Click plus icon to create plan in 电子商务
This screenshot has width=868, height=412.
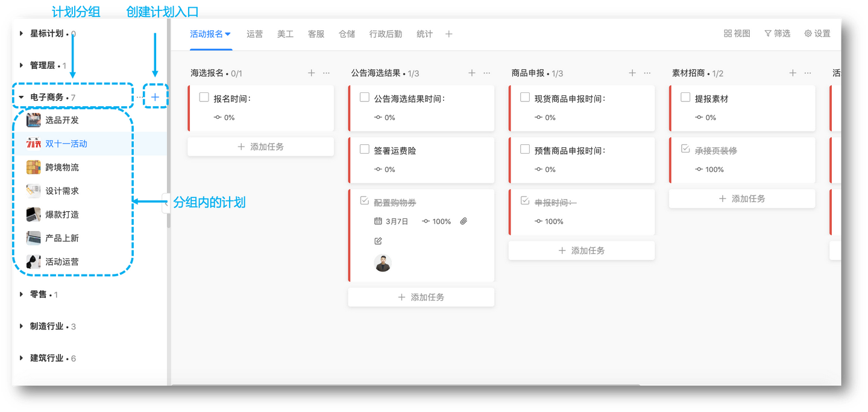[x=155, y=97]
